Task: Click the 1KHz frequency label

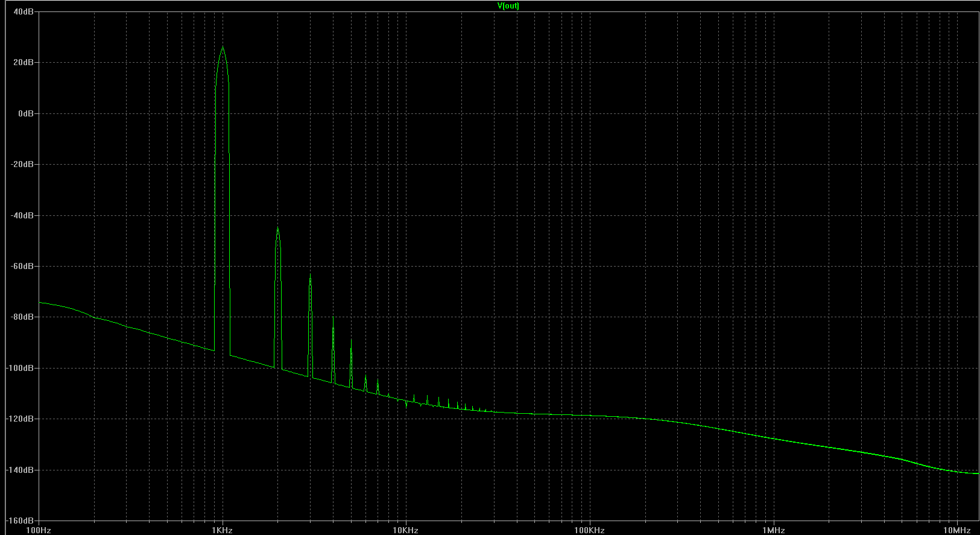Action: click(x=222, y=530)
